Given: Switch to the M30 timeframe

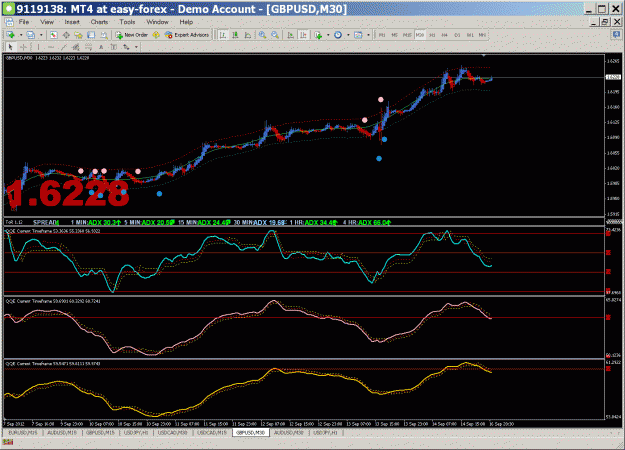Looking at the screenshot, I should click(420, 35).
